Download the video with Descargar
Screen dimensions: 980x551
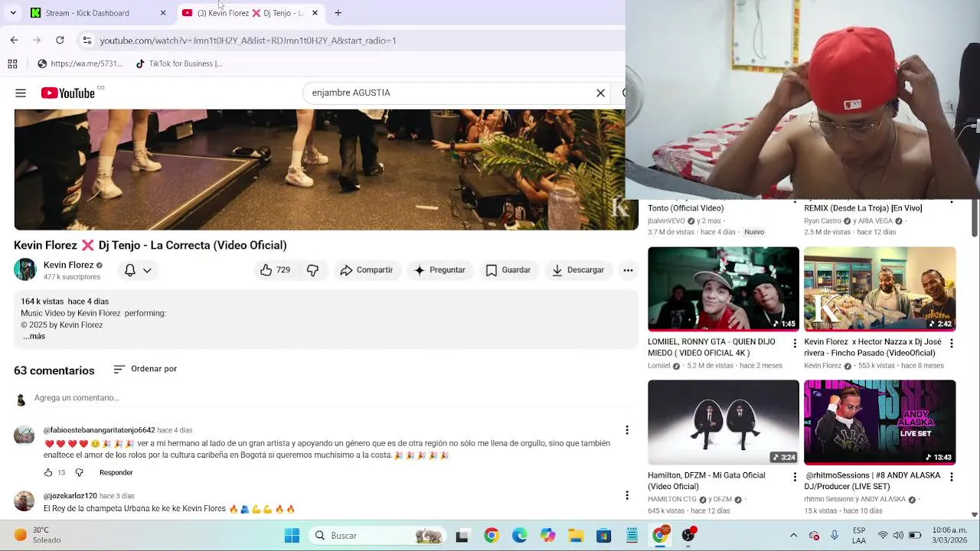pos(578,270)
